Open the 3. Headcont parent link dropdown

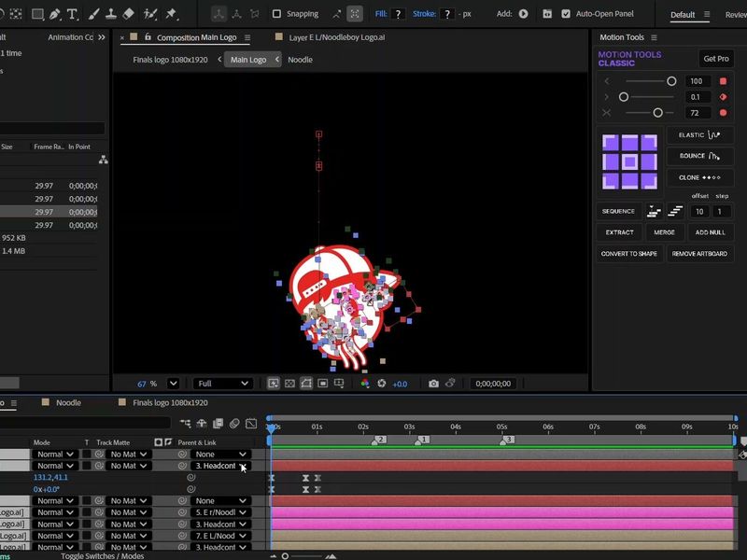[x=221, y=466]
